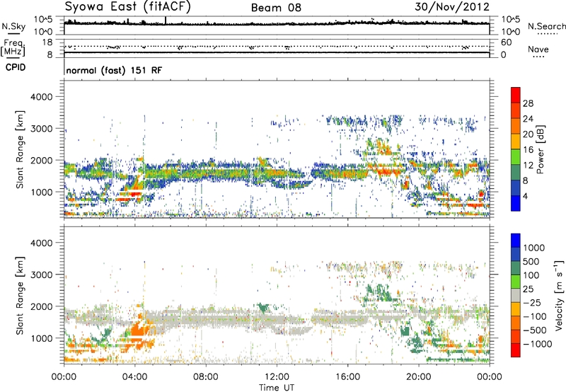
Task: Click the 04:00 time axis tick
Action: coord(135,377)
